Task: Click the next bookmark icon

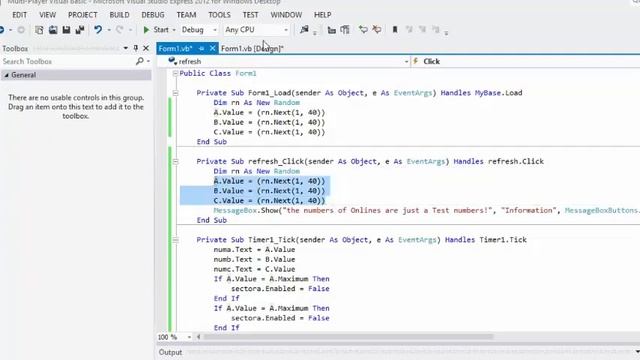Action: [422, 29]
